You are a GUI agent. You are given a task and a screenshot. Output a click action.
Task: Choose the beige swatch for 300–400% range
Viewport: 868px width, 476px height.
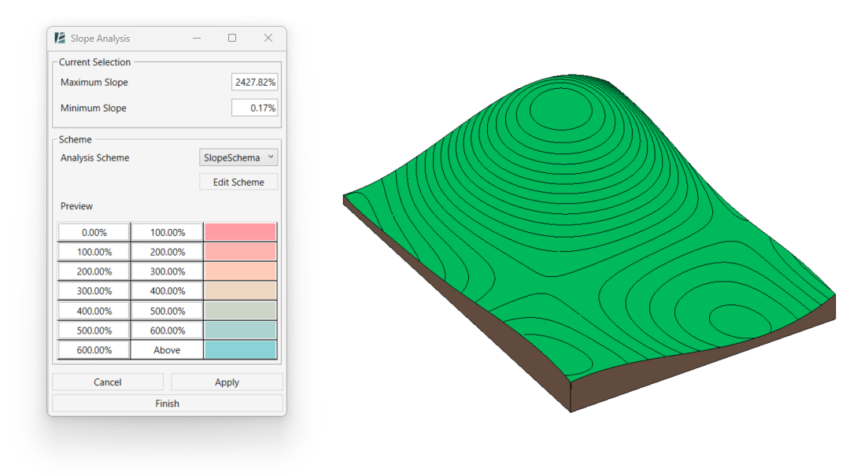pos(240,291)
